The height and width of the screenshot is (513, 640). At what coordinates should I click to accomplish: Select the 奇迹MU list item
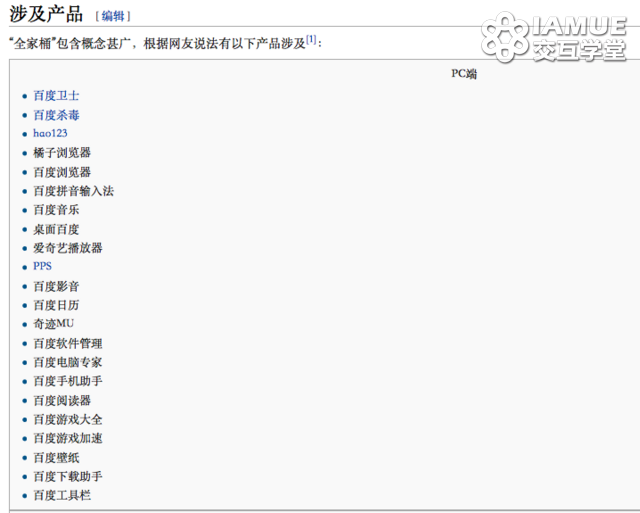coord(53,324)
